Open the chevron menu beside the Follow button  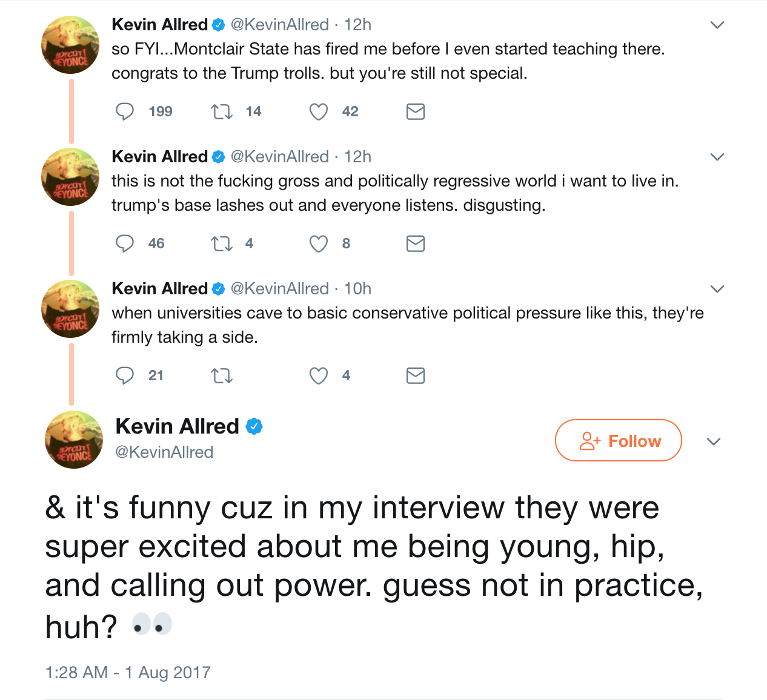[x=714, y=441]
